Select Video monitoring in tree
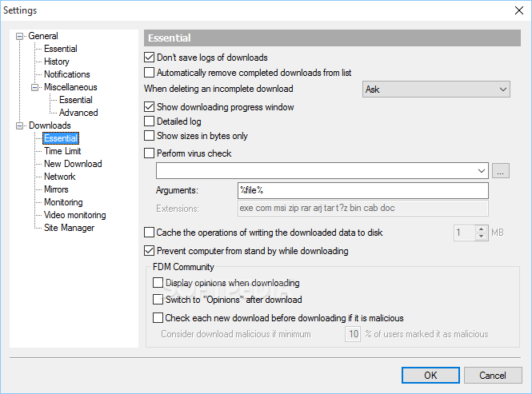 (x=75, y=215)
